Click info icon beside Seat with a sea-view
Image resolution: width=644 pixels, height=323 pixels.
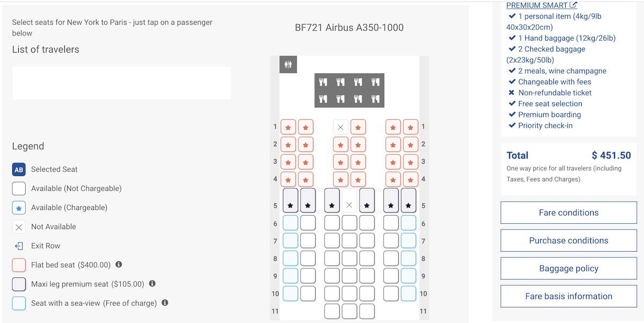[x=165, y=303]
